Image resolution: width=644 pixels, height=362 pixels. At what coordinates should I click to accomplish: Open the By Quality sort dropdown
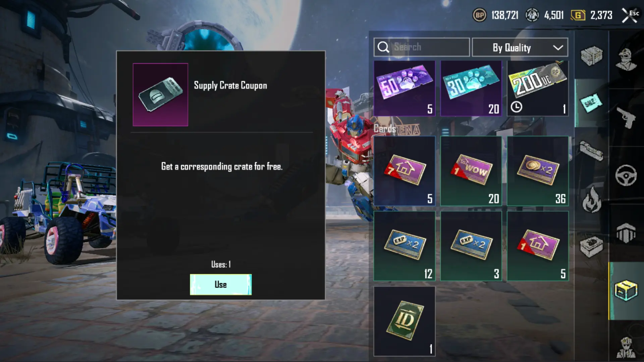click(x=520, y=47)
